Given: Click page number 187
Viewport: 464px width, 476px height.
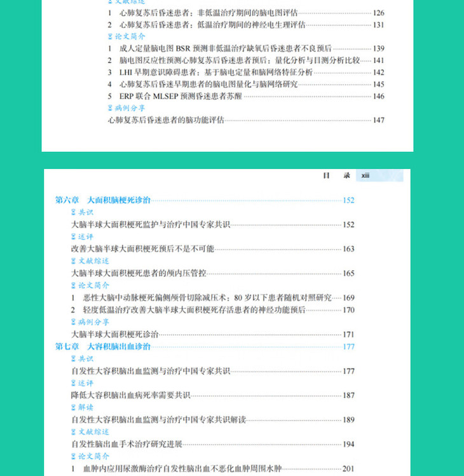Looking at the screenshot, I should pyautogui.click(x=348, y=395).
